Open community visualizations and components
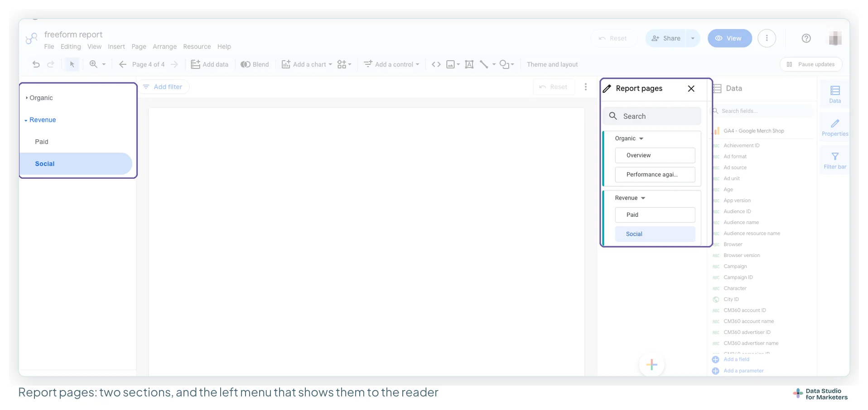 (344, 64)
